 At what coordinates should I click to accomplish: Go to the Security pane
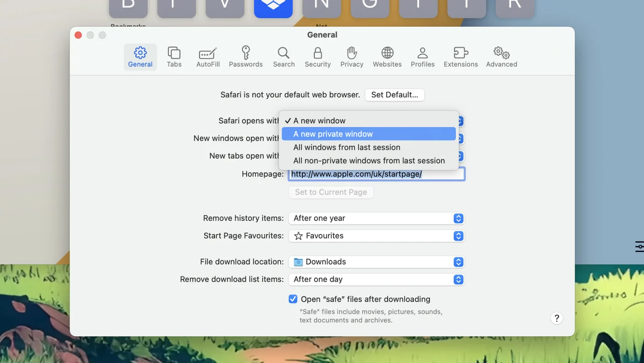point(318,57)
